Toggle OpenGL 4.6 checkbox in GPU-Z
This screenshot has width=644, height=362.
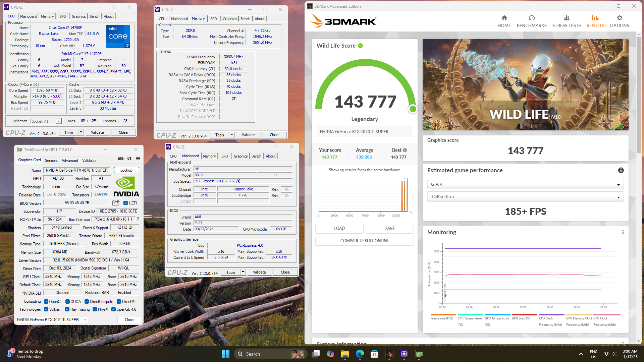pyautogui.click(x=113, y=309)
